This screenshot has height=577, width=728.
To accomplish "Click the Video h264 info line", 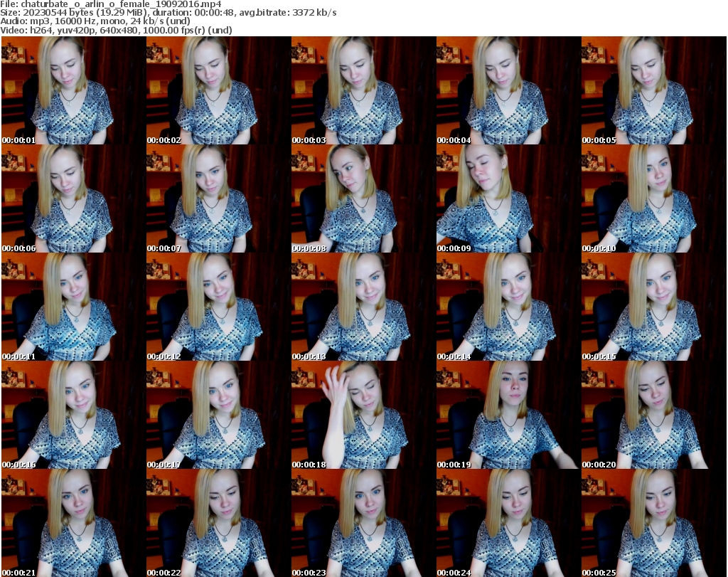I will [x=116, y=30].
